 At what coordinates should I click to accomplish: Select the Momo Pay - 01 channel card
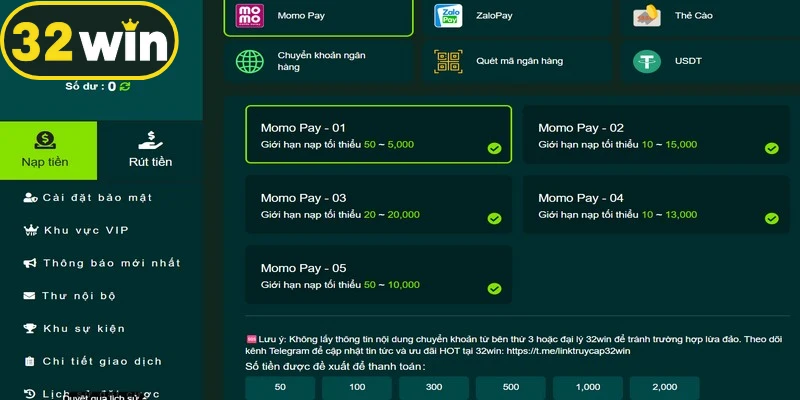(379, 135)
